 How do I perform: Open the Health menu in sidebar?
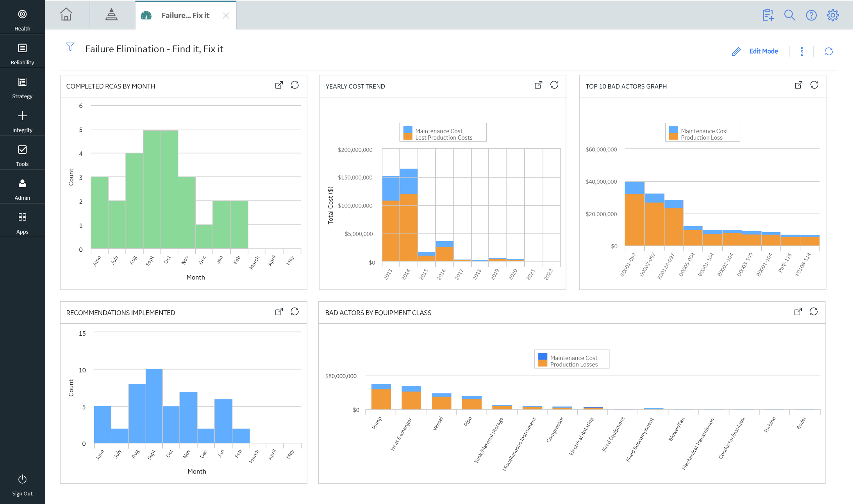22,20
